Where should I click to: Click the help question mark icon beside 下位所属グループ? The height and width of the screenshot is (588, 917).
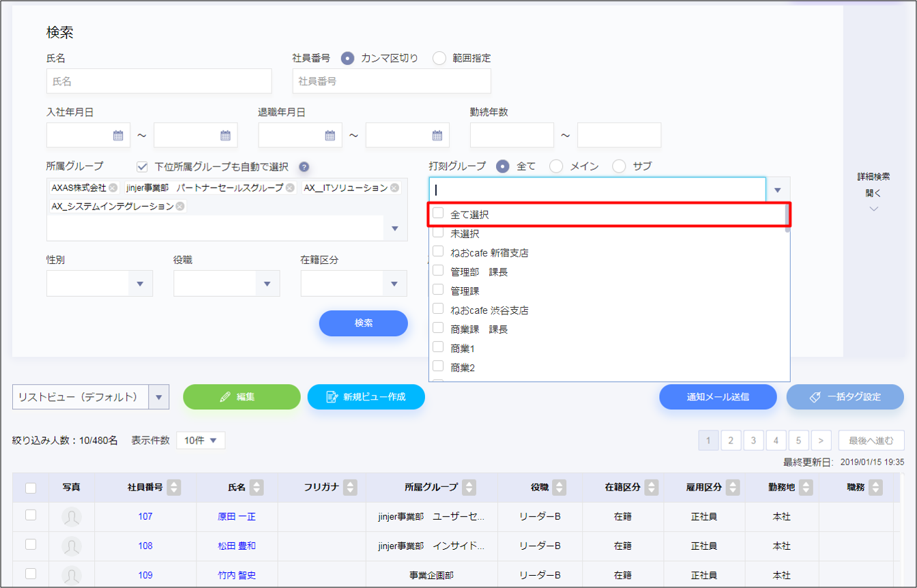304,167
